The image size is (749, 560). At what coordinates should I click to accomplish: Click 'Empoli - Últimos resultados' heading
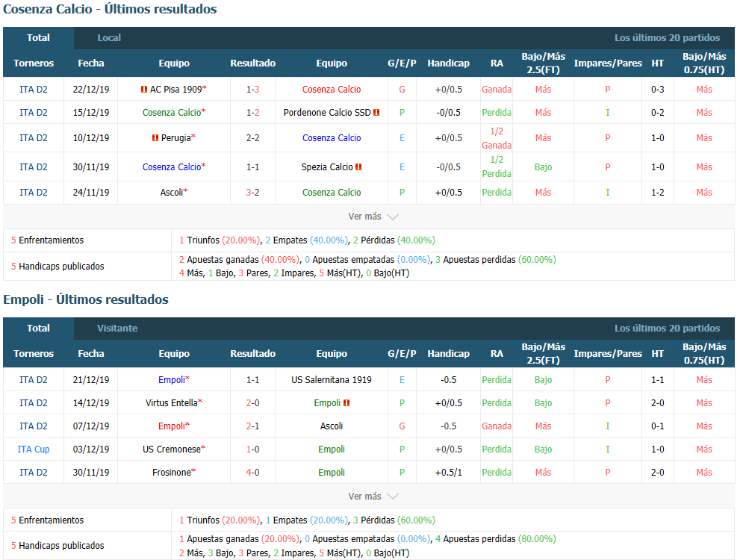pyautogui.click(x=86, y=299)
